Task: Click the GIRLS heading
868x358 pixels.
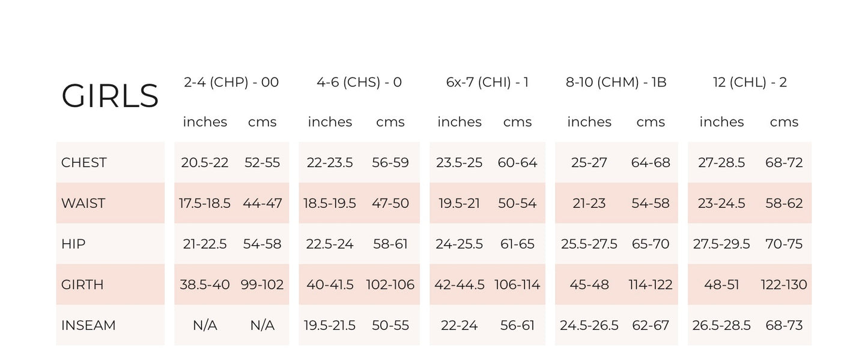Action: click(110, 96)
